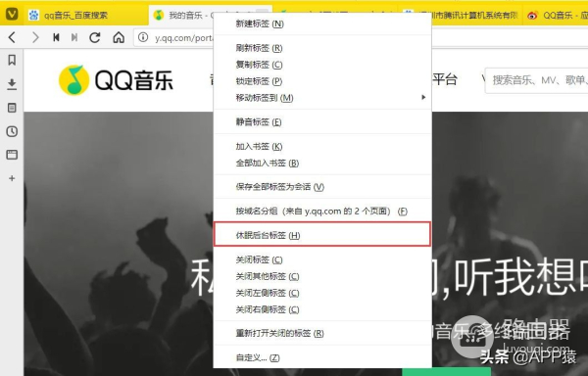Choose 自定义... (Z) menu entry

(322, 357)
